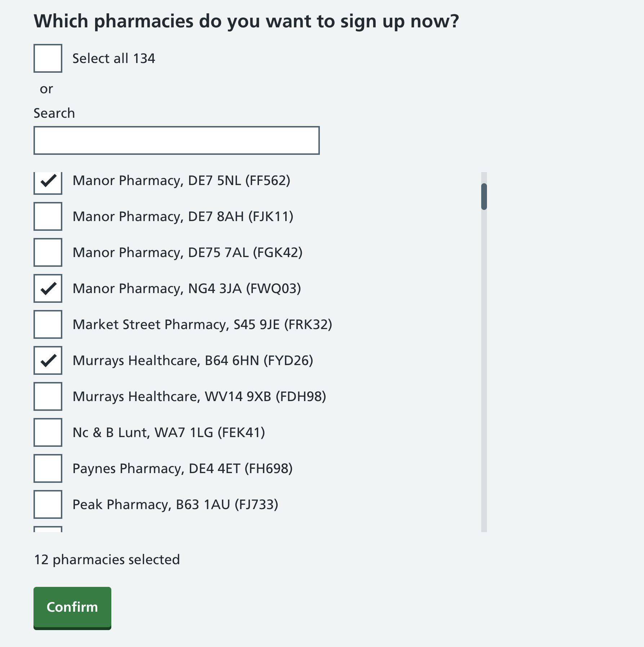This screenshot has width=644, height=647.
Task: Select Manor Pharmacy, DE7 8AH (FJK11)
Action: coord(48,217)
